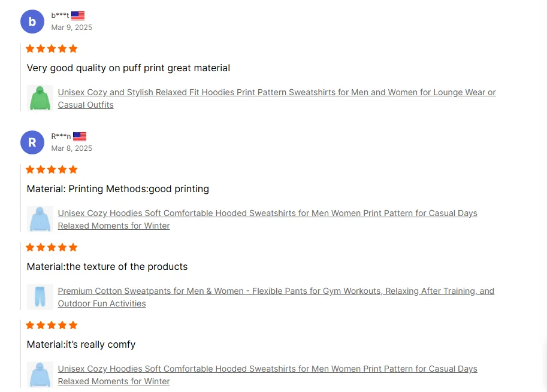Viewport: 547px width, 392px height.
Task: Click the US flag beside b***t
Action: click(78, 16)
